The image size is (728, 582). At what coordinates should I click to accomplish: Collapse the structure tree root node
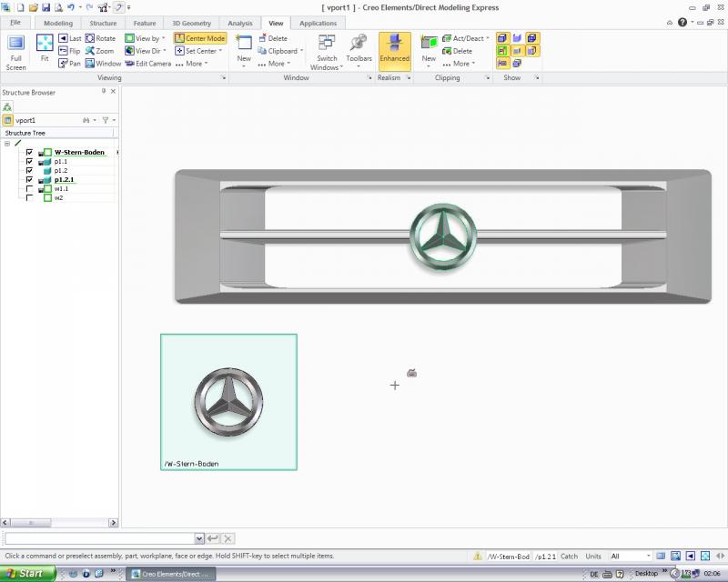7,144
